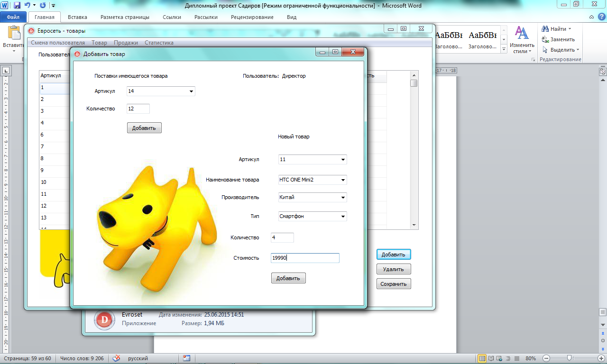Click the Save icon in Word's quick access toolbar

(x=17, y=6)
